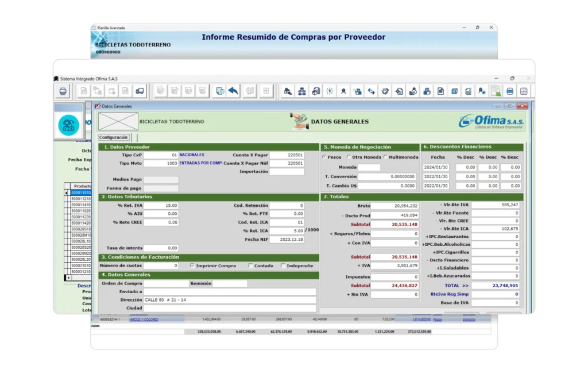Click the blue cube toolbar icon
The image size is (588, 377).
point(455,91)
